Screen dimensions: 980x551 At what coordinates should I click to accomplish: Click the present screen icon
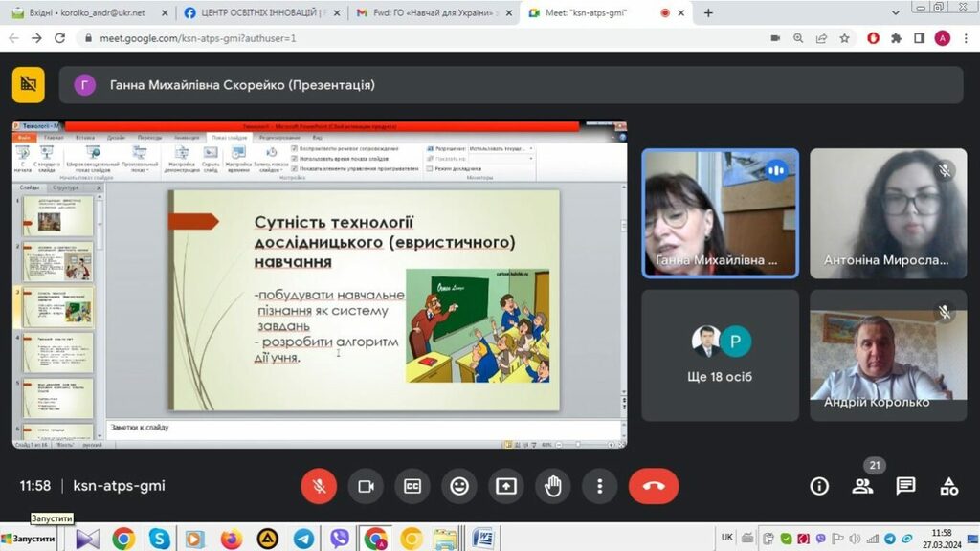pyautogui.click(x=505, y=486)
